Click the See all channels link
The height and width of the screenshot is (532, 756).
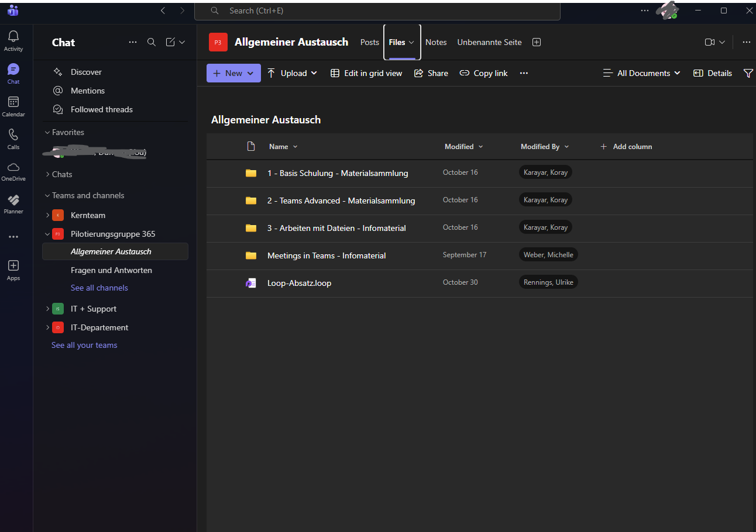[x=99, y=288]
